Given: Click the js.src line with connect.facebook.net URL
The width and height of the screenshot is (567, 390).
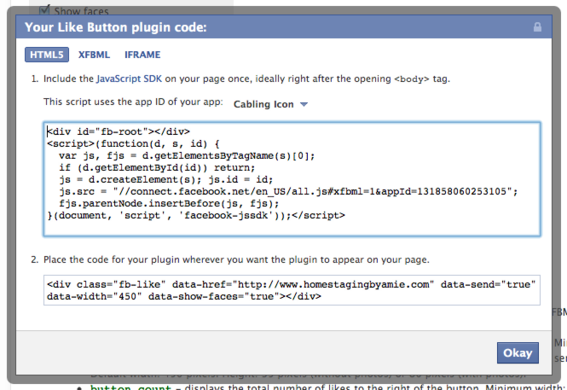Looking at the screenshot, I should [289, 192].
